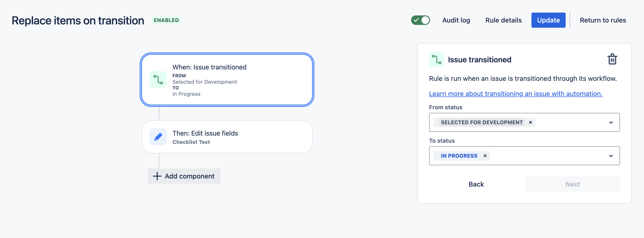644x238 pixels.
Task: Toggle the rule enabled switch off
Action: [x=420, y=20]
